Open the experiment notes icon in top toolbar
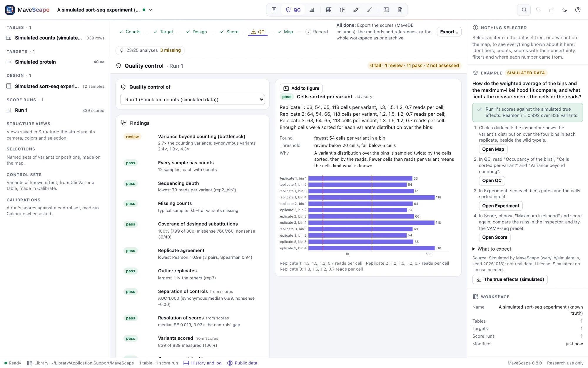The height and width of the screenshot is (368, 588). click(274, 10)
